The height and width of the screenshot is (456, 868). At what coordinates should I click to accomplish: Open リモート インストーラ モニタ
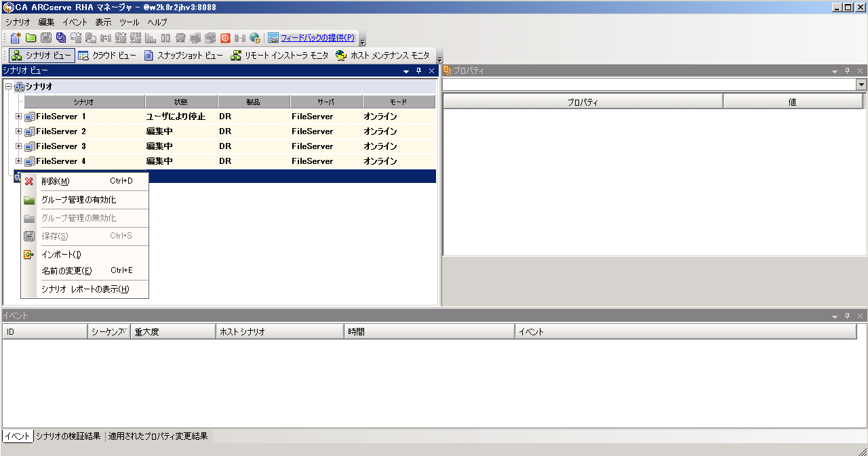(x=279, y=56)
